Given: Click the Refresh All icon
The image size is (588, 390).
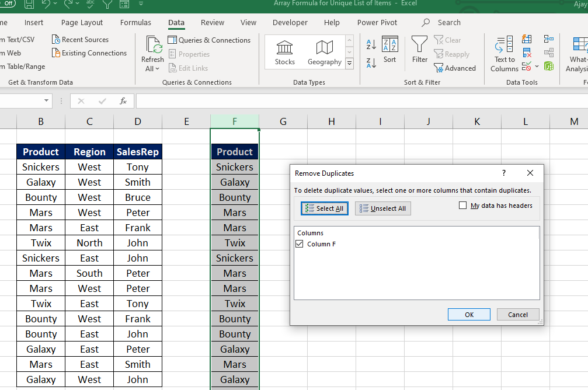Looking at the screenshot, I should pos(153,45).
